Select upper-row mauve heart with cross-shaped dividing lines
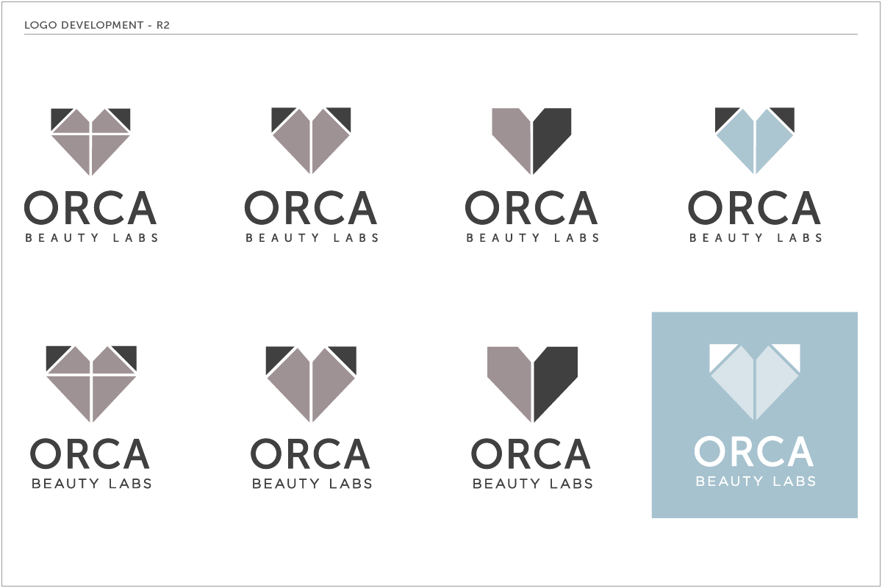The width and height of the screenshot is (882, 588). (90, 142)
